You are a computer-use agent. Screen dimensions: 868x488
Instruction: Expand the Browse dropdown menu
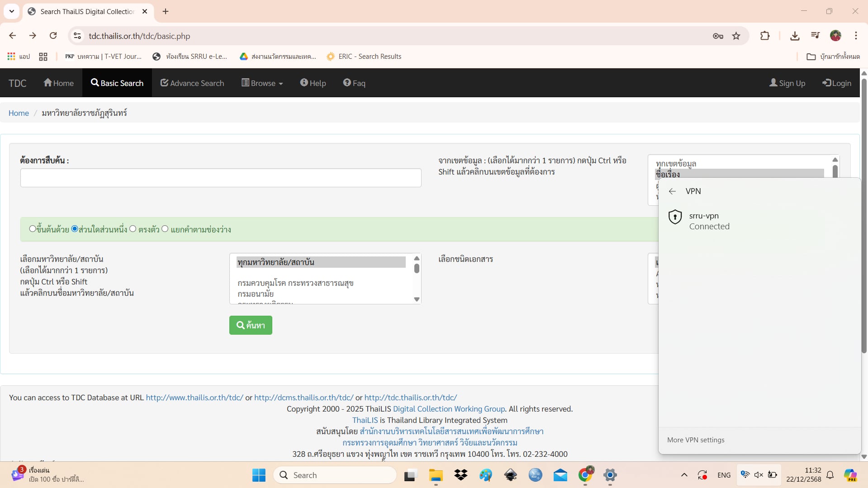(262, 83)
